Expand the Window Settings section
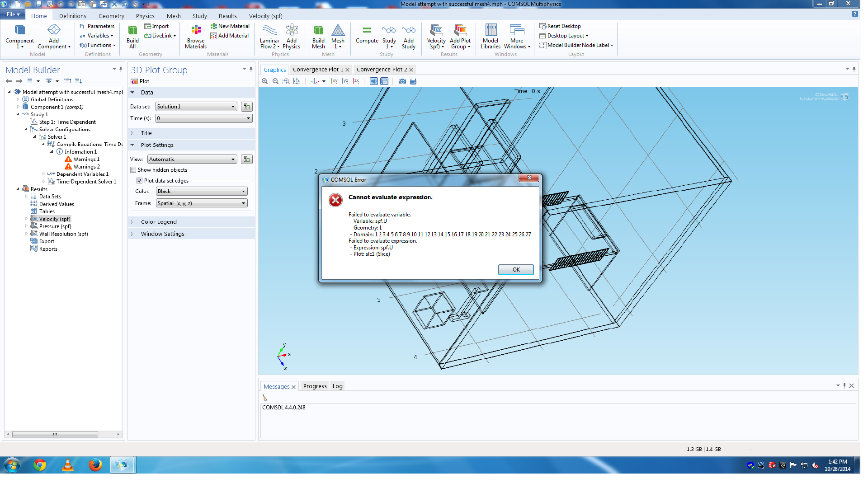The height and width of the screenshot is (488, 868). [x=162, y=234]
